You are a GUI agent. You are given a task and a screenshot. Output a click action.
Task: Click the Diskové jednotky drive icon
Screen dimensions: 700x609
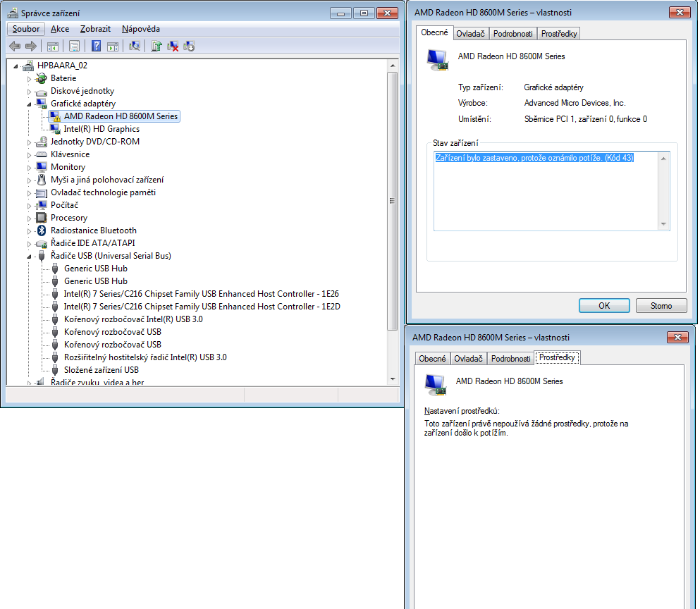42,92
